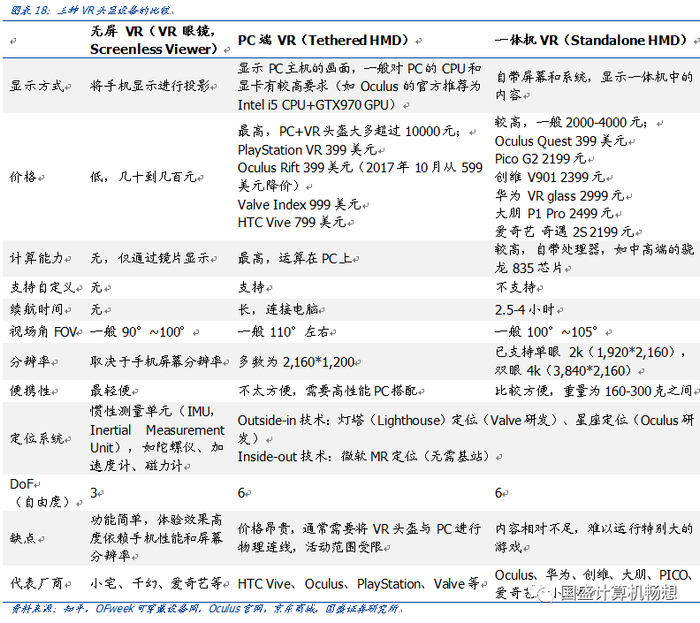This screenshot has width=700, height=623.
Task: Select '不太方便, 需要高性能 PC 搭配' cell
Action: (327, 390)
